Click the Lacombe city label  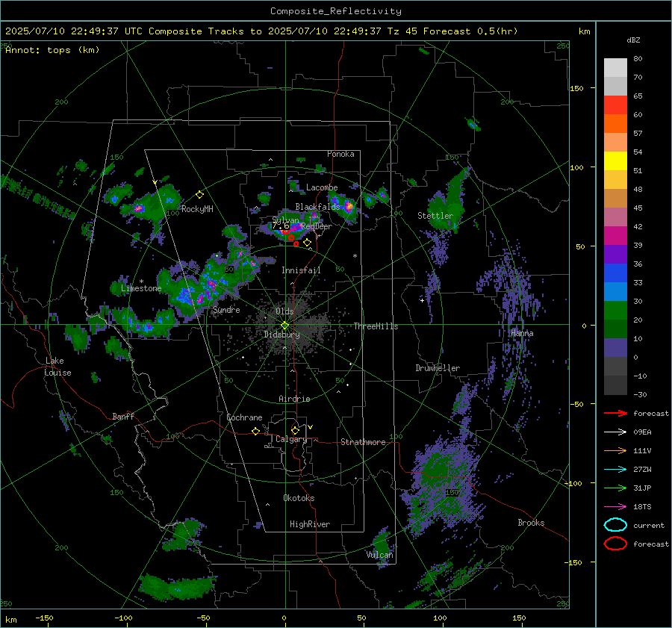pyautogui.click(x=322, y=187)
